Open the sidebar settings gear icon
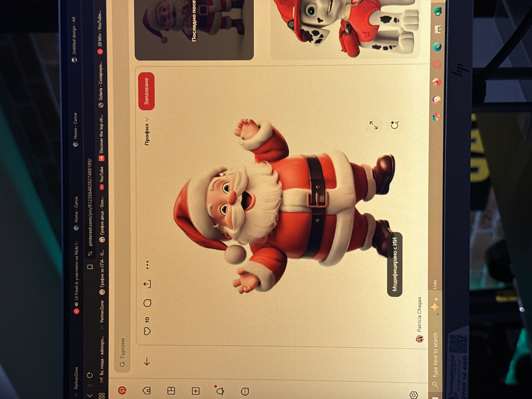 click(414, 395)
